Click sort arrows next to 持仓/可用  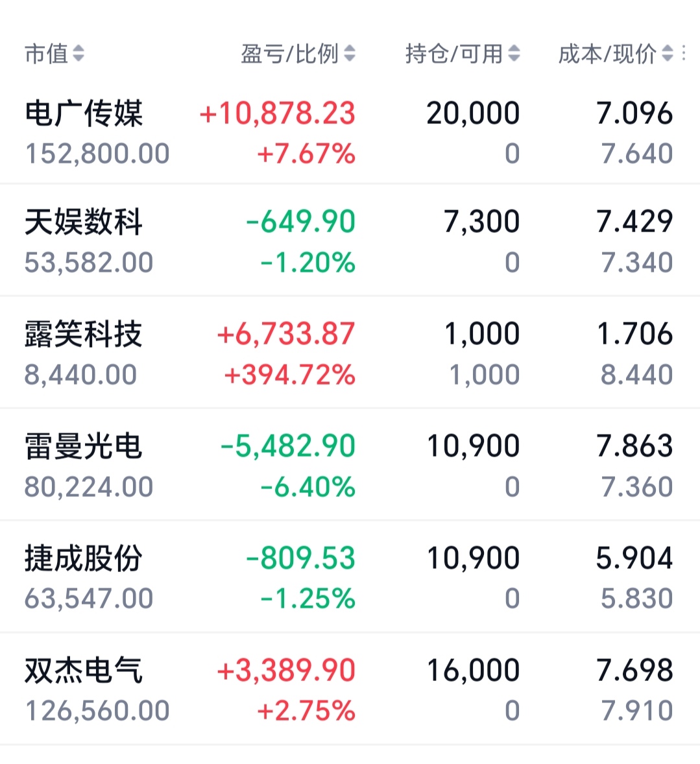514,53
